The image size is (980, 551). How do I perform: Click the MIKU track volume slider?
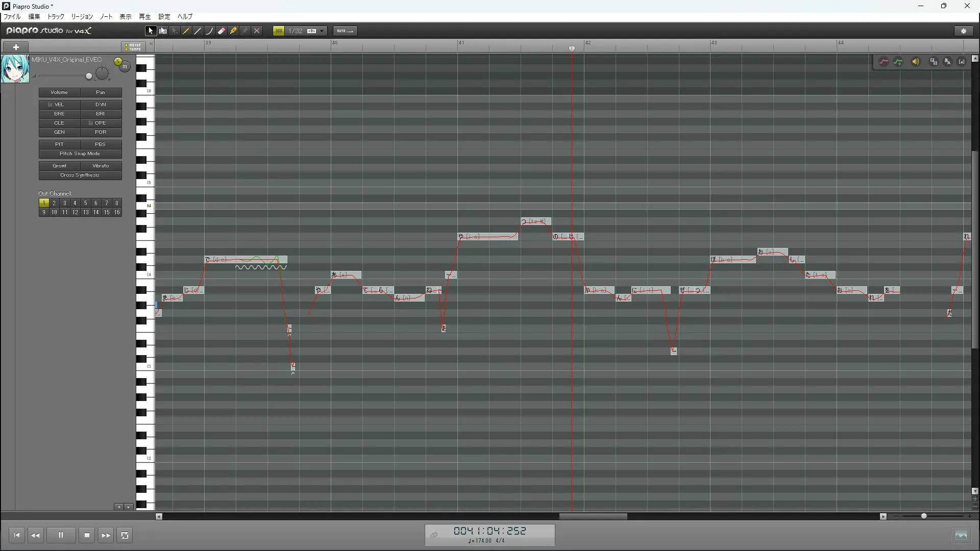tap(88, 77)
